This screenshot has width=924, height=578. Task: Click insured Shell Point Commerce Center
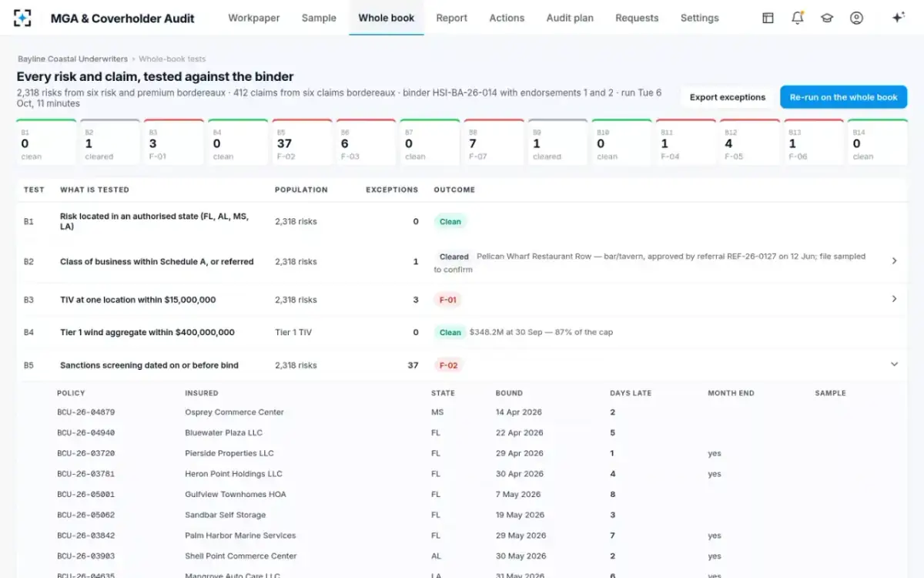241,556
